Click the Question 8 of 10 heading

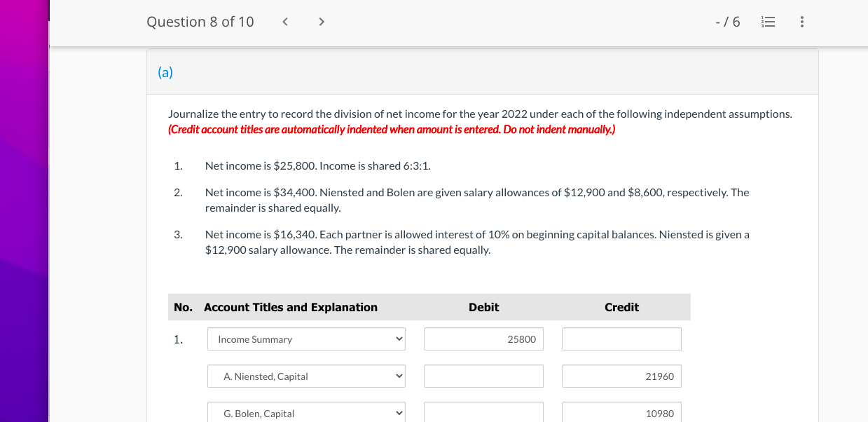(200, 22)
